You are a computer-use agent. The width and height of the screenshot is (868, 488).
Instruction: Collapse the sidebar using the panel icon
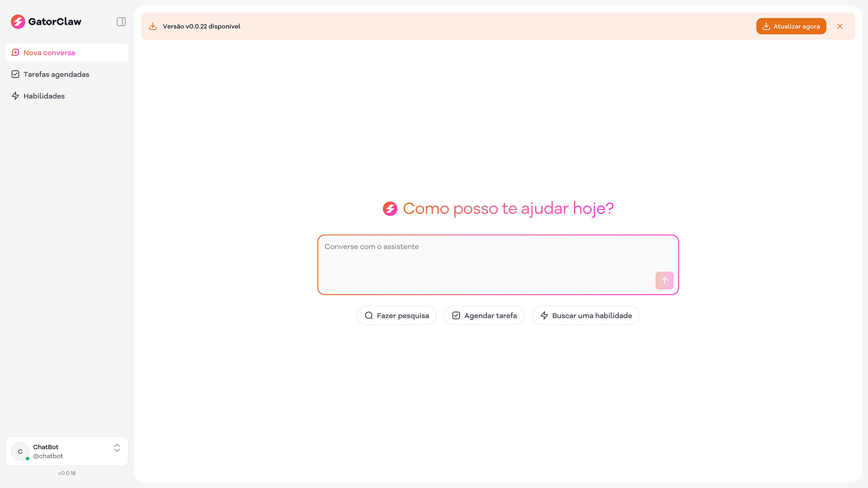pyautogui.click(x=121, y=21)
